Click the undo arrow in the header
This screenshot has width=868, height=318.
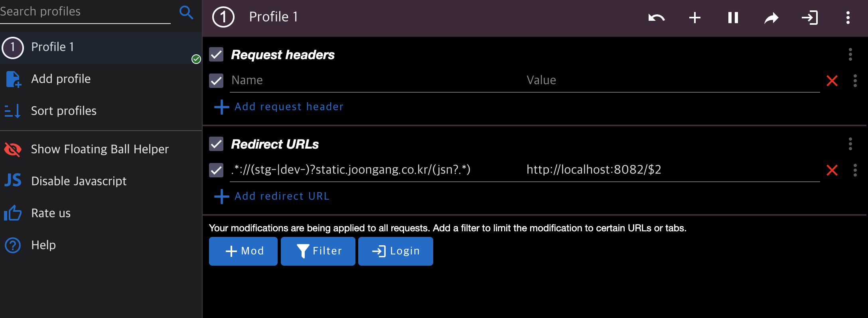pyautogui.click(x=656, y=18)
